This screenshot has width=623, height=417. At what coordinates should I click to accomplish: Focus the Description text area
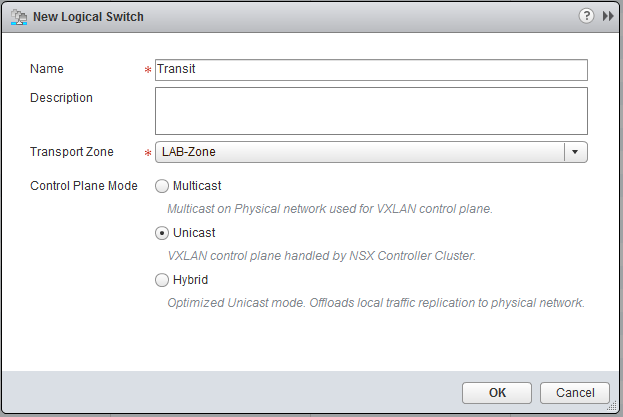pyautogui.click(x=370, y=110)
